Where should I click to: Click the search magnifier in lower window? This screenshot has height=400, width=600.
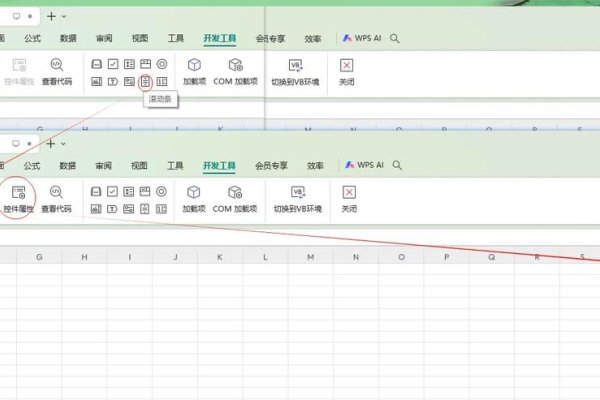pos(397,165)
